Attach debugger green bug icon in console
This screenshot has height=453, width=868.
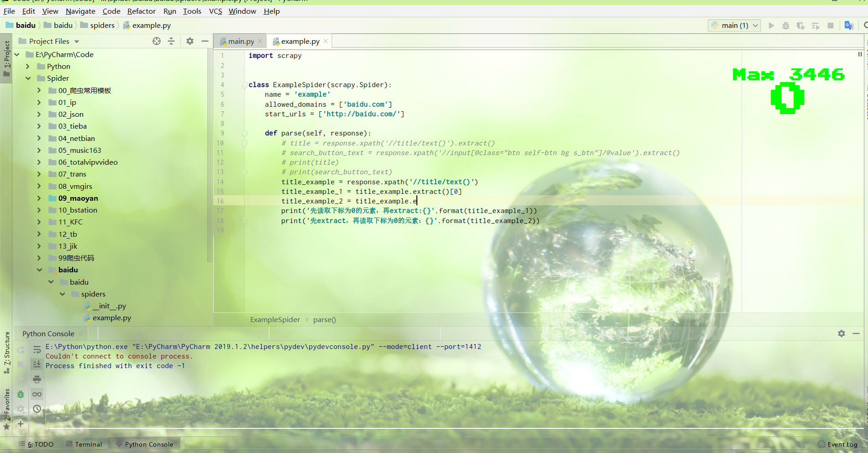click(x=21, y=394)
